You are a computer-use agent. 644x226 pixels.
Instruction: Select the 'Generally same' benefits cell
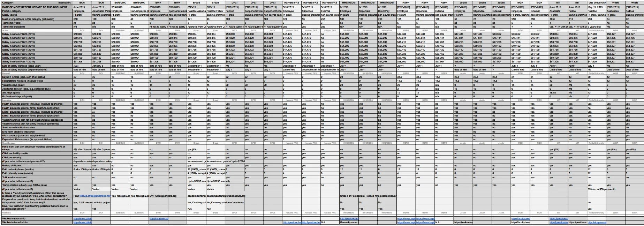click(x=349, y=223)
